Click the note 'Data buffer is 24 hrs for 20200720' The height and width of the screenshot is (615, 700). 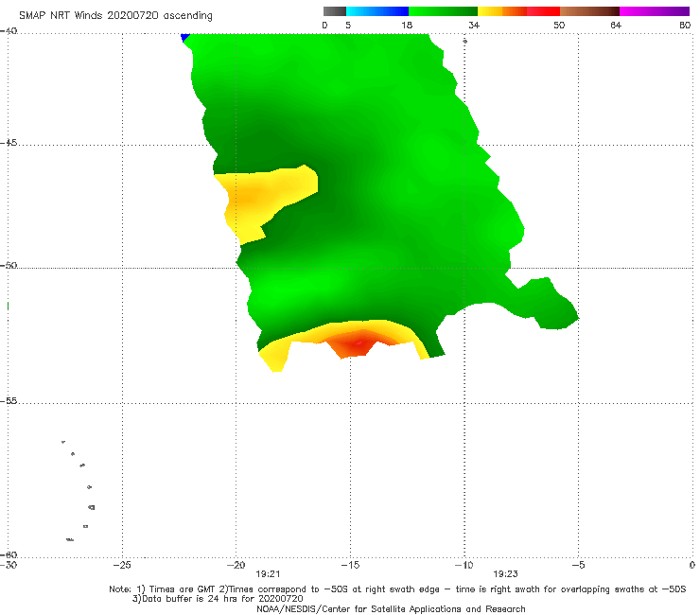click(218, 599)
